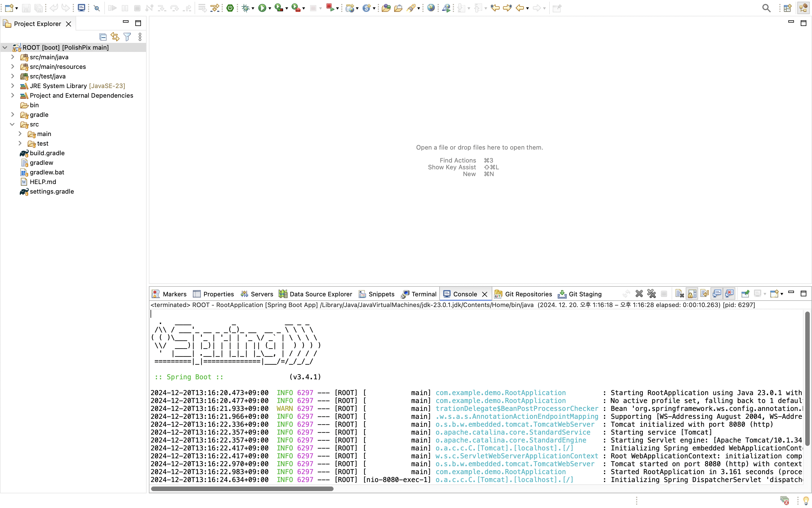812x508 pixels.
Task: Click the Run External Tools toolbox icon
Action: point(295,8)
